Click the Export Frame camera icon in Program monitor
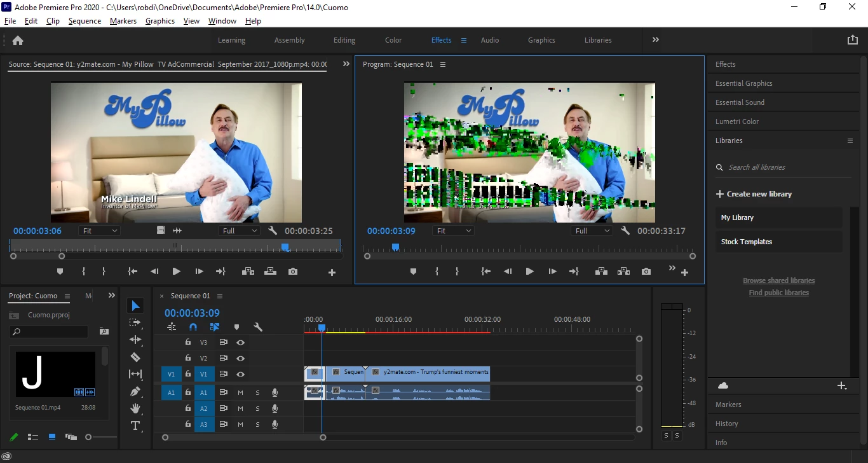 pyautogui.click(x=646, y=272)
